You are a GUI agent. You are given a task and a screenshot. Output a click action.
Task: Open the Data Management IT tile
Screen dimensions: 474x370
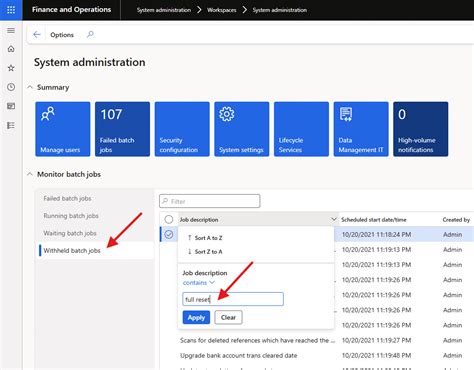[x=361, y=129]
